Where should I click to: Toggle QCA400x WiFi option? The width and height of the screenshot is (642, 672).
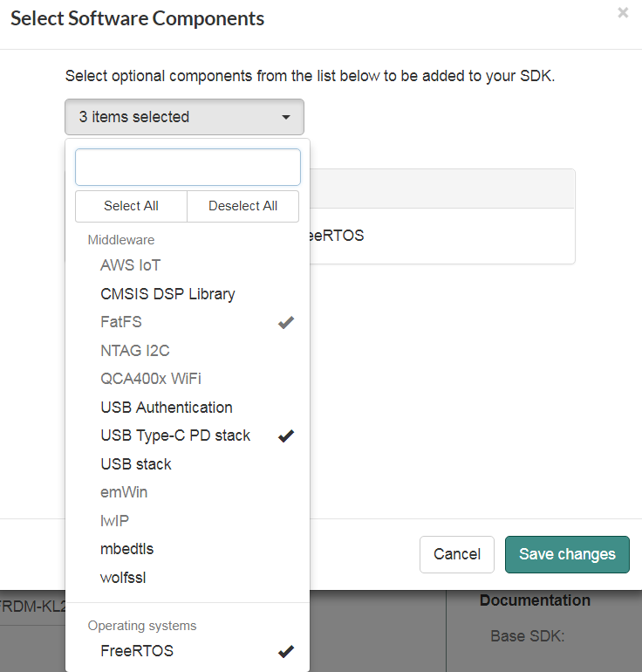(x=151, y=379)
